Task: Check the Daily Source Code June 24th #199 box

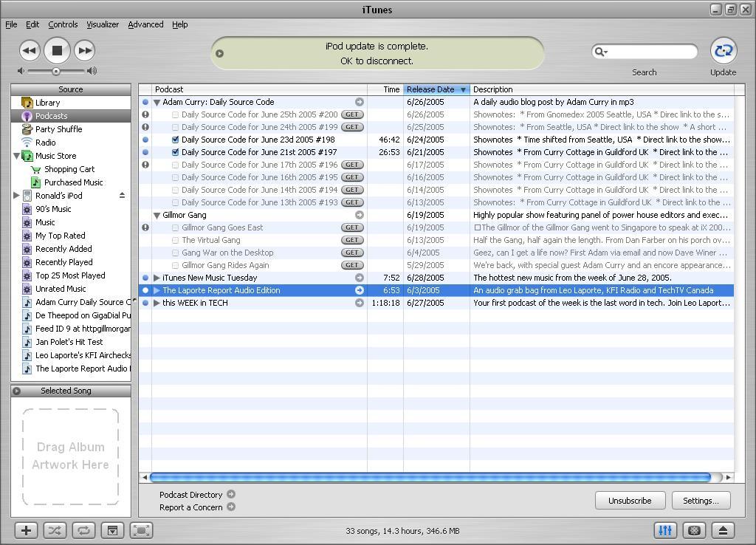Action: 176,127
